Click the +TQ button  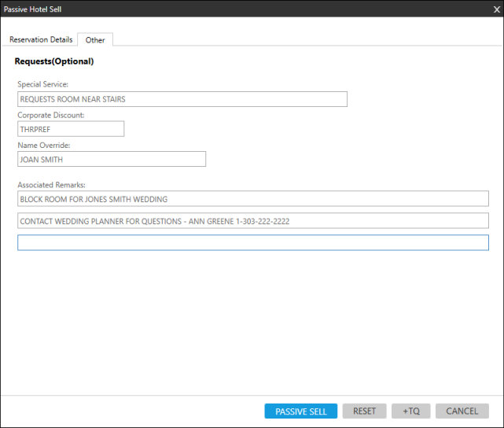click(x=410, y=411)
